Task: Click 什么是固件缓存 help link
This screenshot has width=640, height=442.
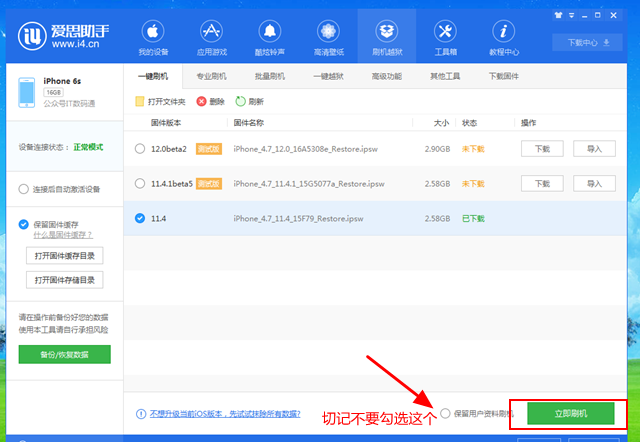Action: [x=62, y=235]
